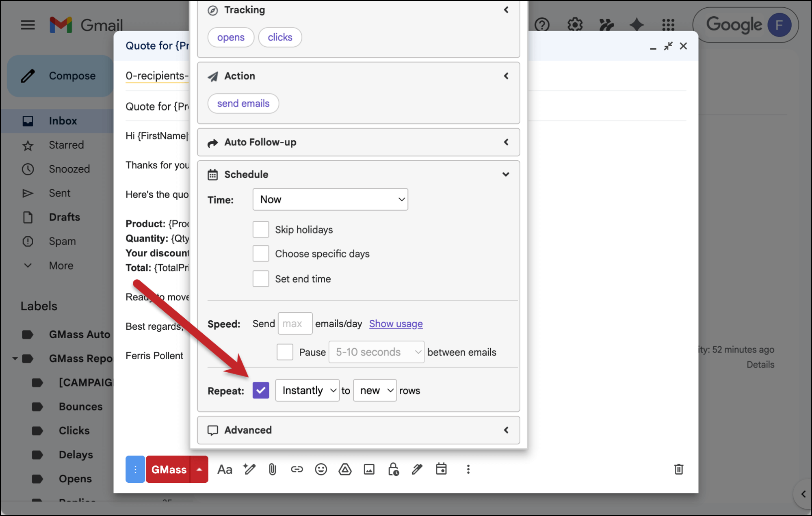
Task: Click the blue GMass options dots button
Action: [x=135, y=469]
